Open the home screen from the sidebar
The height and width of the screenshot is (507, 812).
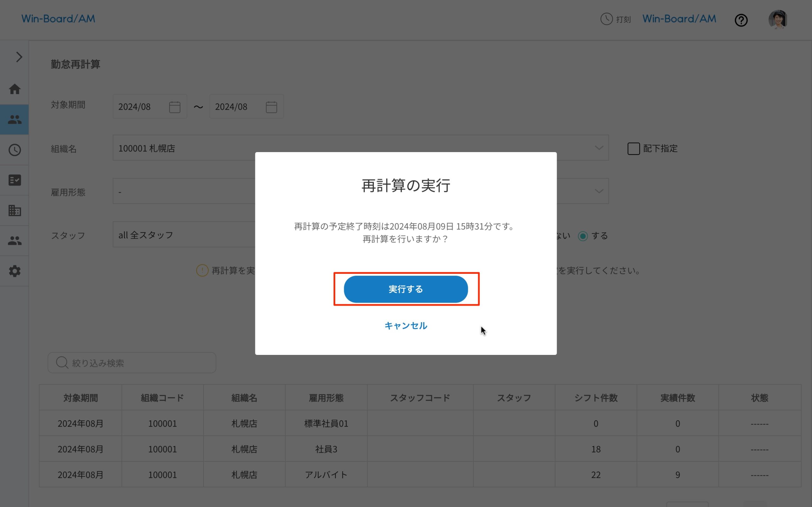(14, 89)
